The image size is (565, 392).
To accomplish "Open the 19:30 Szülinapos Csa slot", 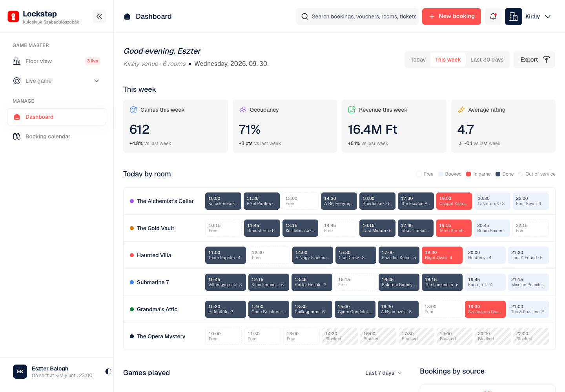I will point(485,309).
